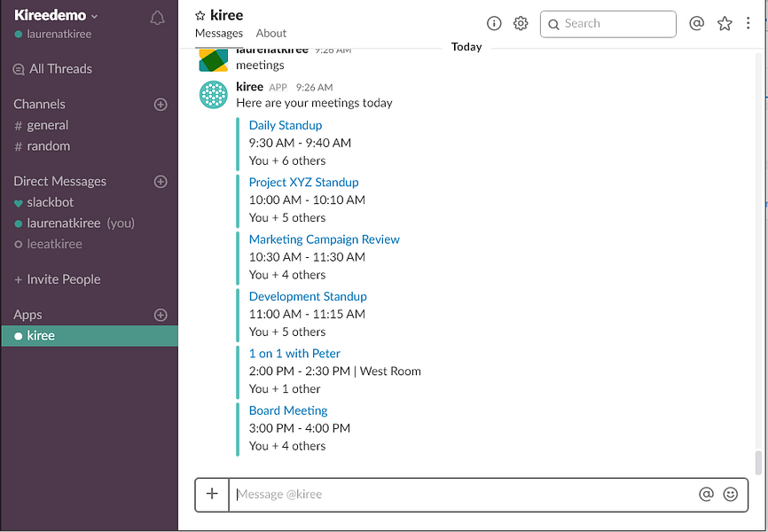Open laurenatkiree (you) direct message

click(x=74, y=223)
